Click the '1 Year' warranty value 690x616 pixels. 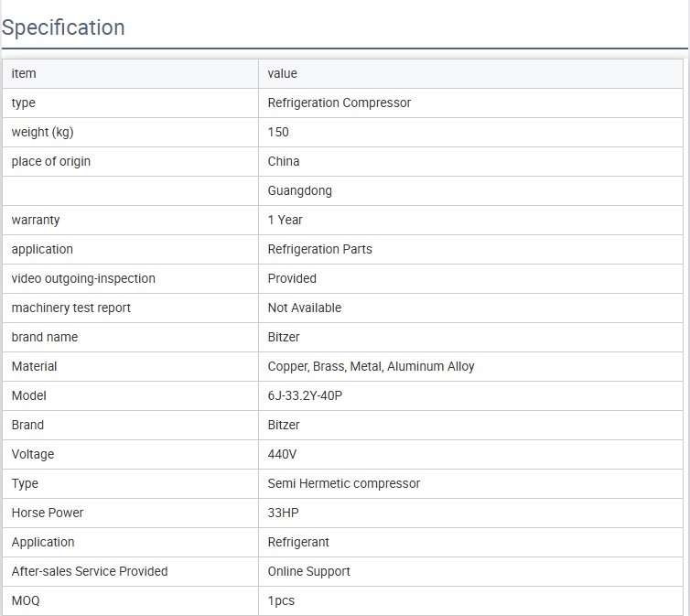pyautogui.click(x=285, y=220)
